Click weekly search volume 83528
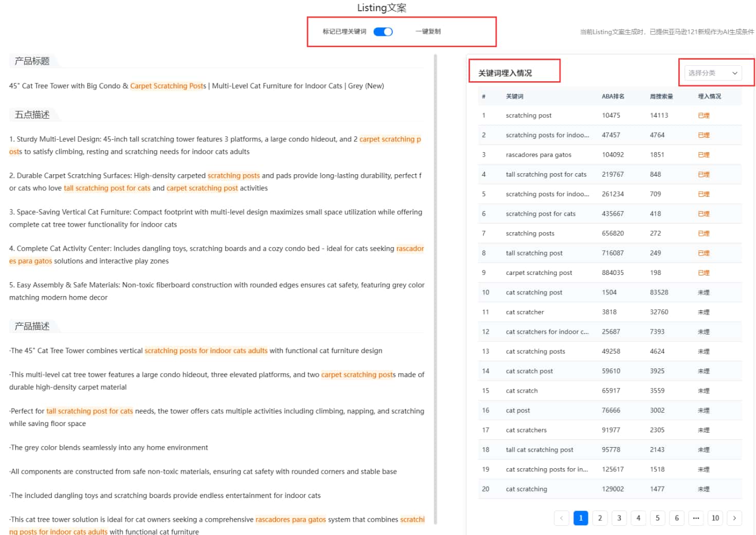Screen dimensions: 756x535 click(659, 292)
